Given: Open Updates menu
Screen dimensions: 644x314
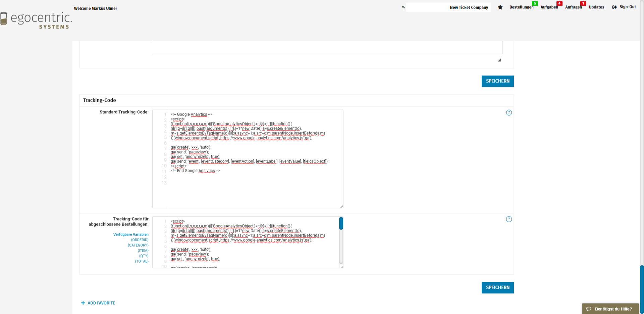Looking at the screenshot, I should click(x=596, y=7).
